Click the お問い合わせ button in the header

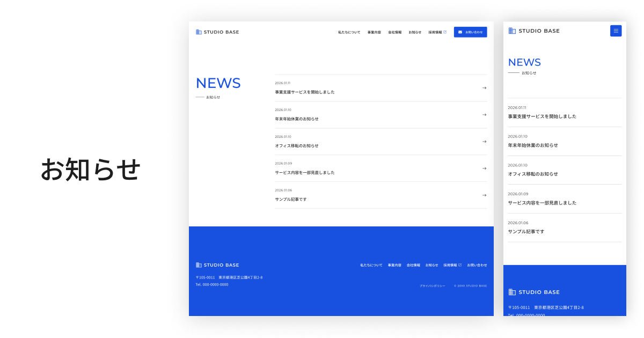[471, 32]
